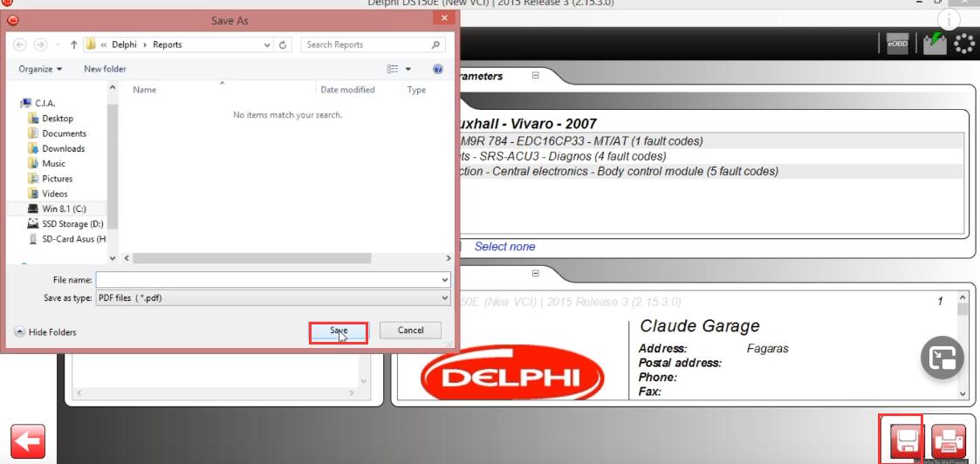Open the battery voltage icon
Screen dimensions: 980x464
coord(935,43)
